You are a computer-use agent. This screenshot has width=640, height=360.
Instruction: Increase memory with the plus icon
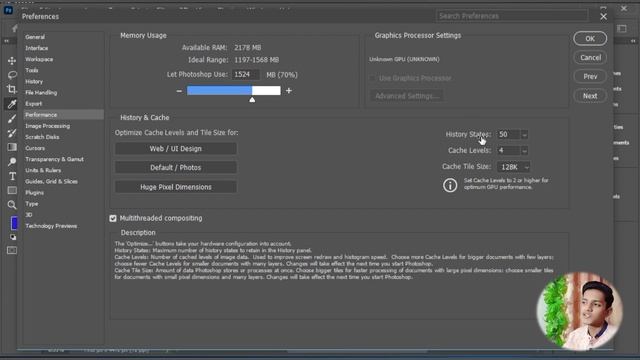[289, 91]
